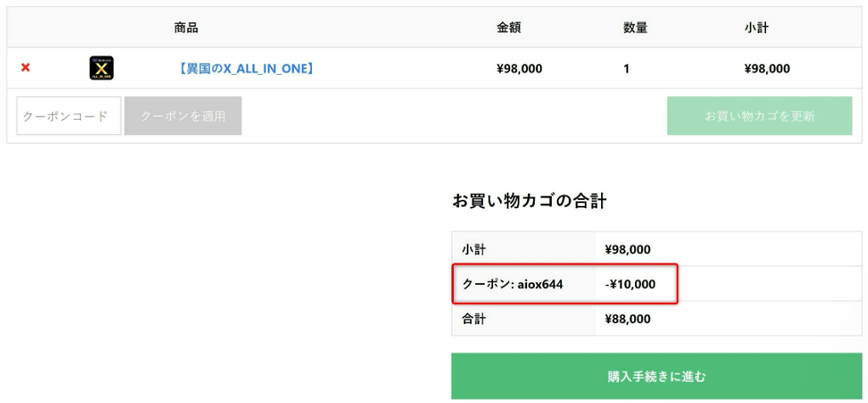Click the unit price ¥98,000 under 金額

click(x=519, y=69)
